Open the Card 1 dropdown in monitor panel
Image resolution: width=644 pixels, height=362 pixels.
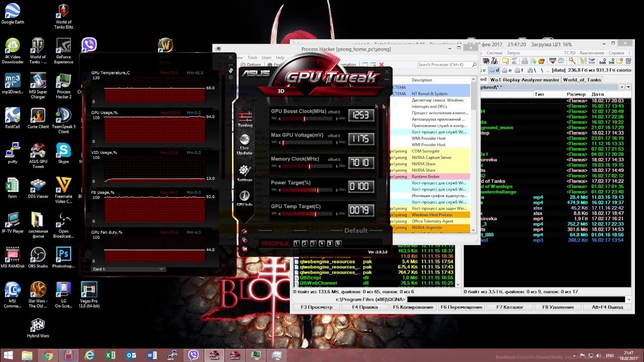[128, 269]
